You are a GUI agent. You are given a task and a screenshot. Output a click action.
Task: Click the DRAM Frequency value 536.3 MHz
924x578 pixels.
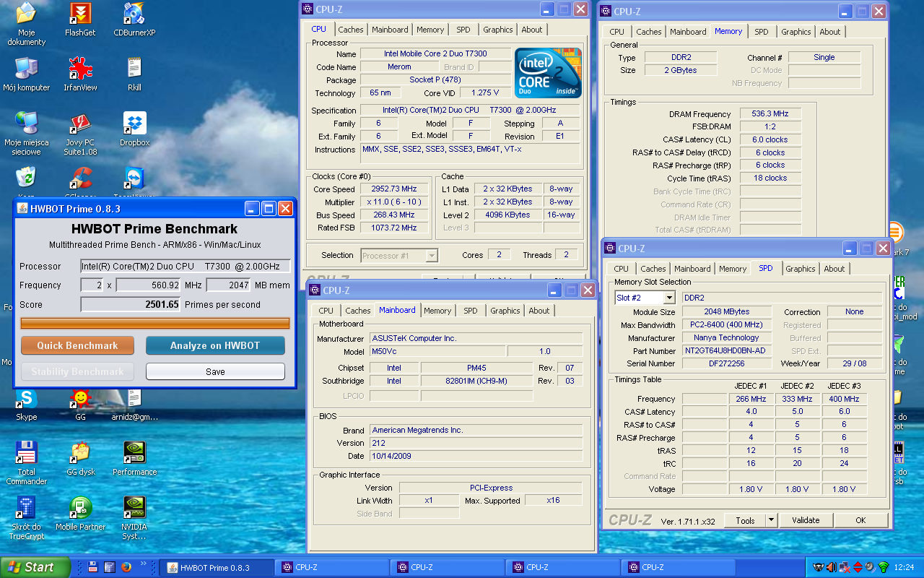770,114
